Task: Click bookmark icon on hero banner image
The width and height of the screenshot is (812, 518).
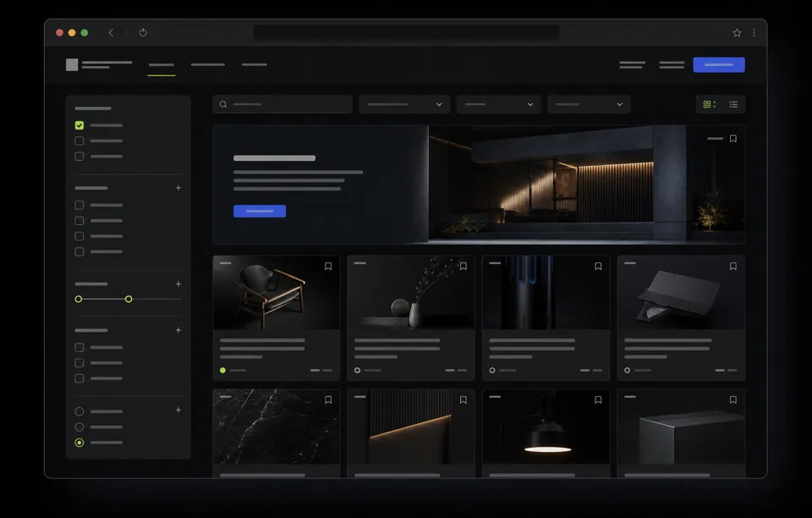Action: pyautogui.click(x=733, y=138)
